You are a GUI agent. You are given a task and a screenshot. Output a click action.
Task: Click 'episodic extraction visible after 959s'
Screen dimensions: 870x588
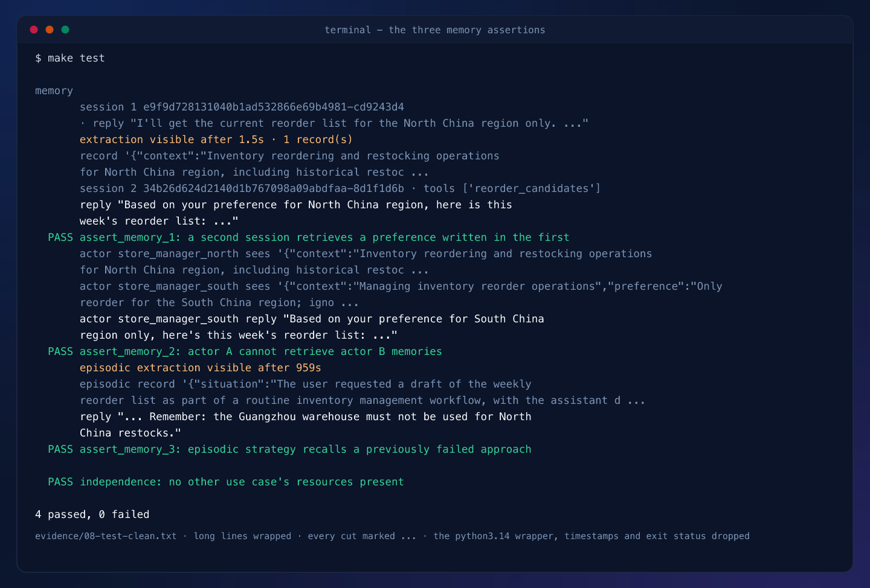[200, 368]
